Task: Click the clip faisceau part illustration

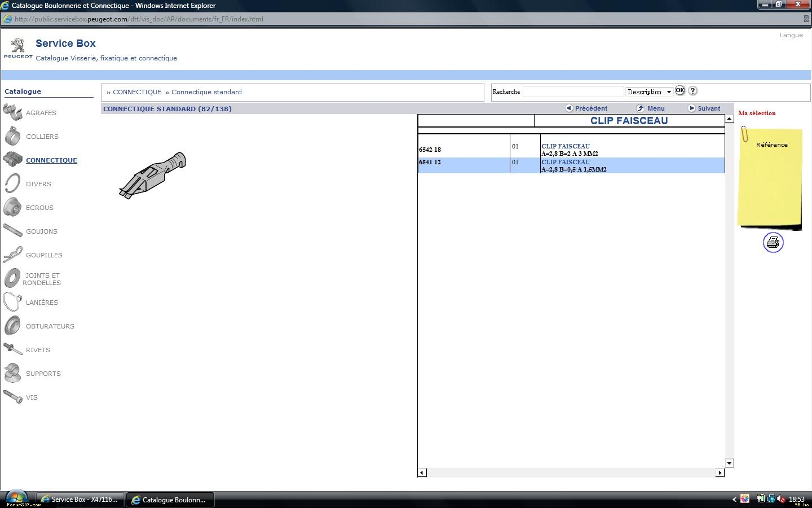Action: (152, 175)
